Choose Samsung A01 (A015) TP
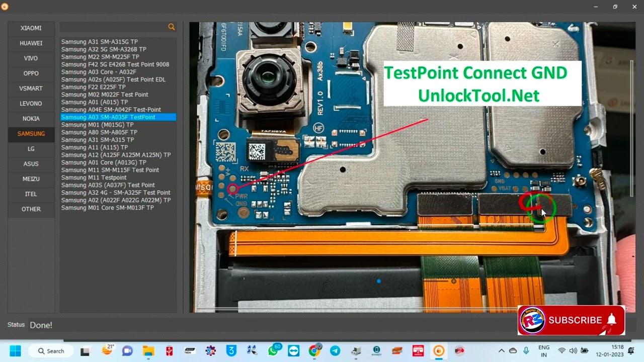Screen dimensions: 644x362 coord(95,102)
